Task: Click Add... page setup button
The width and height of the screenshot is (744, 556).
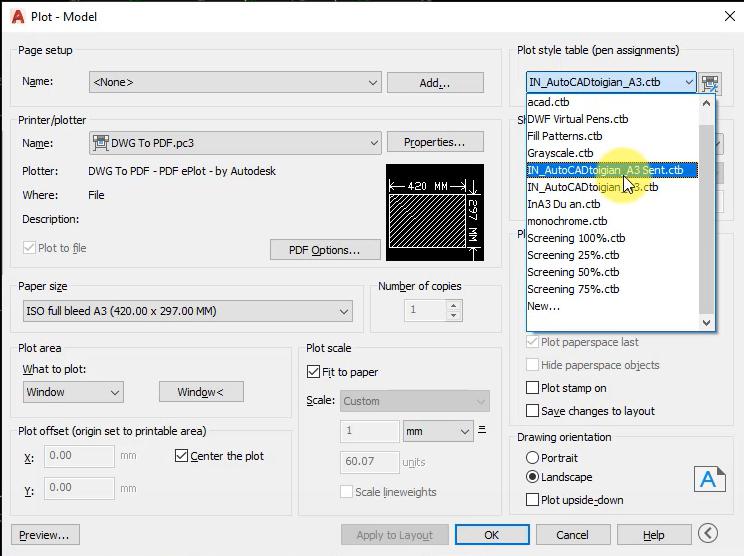Action: click(x=435, y=83)
